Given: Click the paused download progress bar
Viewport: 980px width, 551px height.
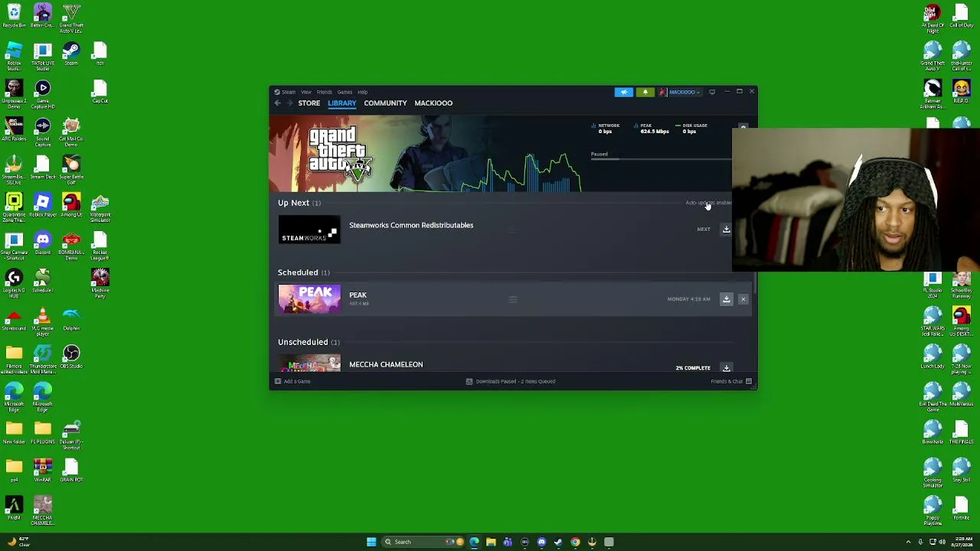Looking at the screenshot, I should (661, 161).
